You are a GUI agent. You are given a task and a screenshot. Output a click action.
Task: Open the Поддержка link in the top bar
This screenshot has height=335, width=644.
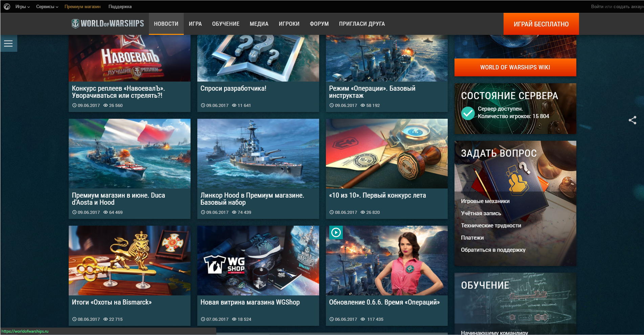click(120, 6)
